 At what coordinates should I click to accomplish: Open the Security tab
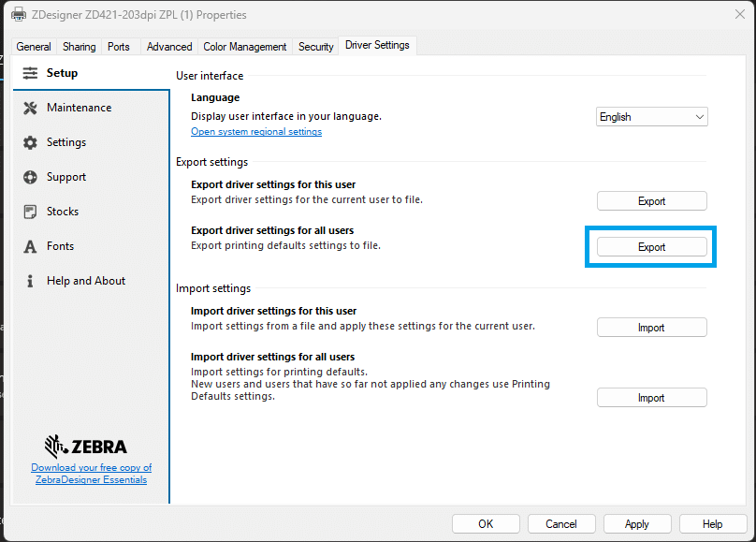tap(316, 47)
